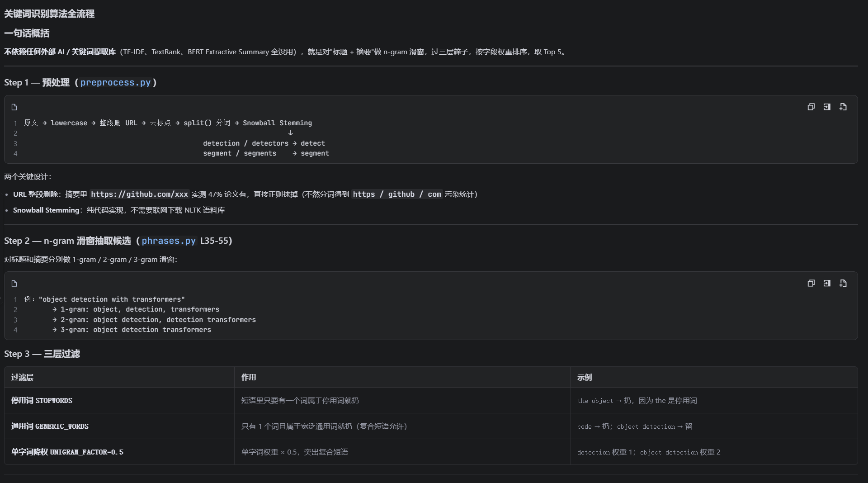The height and width of the screenshot is (483, 868).
Task: Click 'code → 扔; object detection → 留' cell
Action: pyautogui.click(x=714, y=426)
